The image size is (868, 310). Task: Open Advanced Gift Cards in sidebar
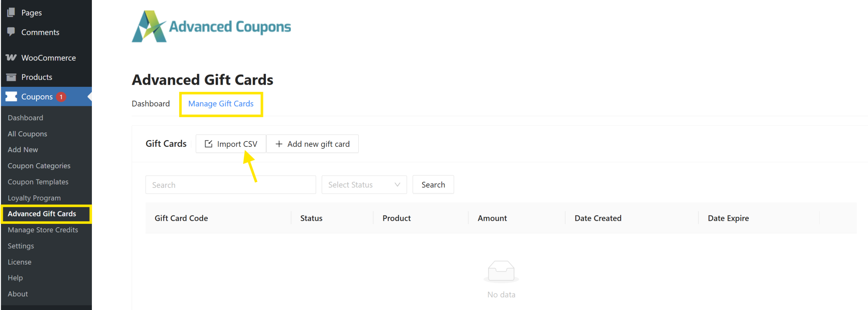coord(42,214)
